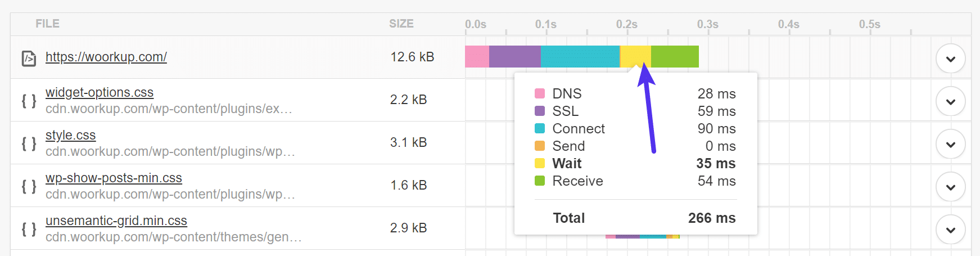Screen dimensions: 980x256
Task: Open the wp-show-posts-min.css file link
Action: click(x=114, y=178)
